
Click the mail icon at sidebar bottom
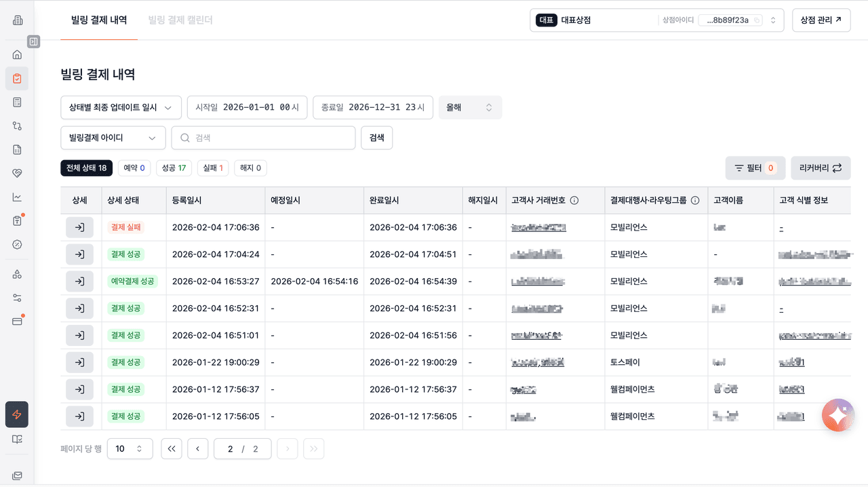click(x=17, y=476)
